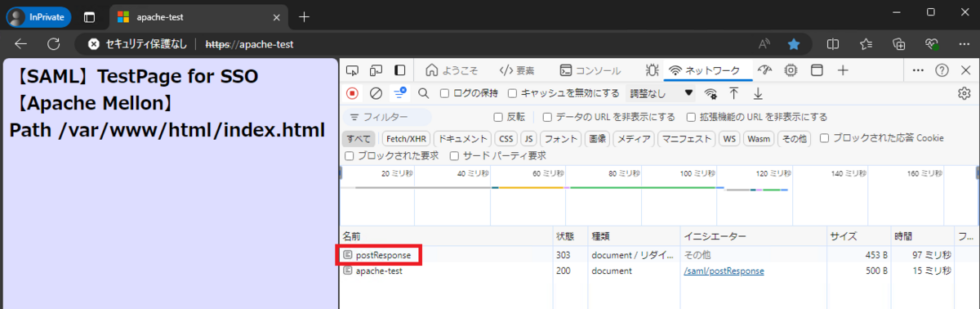980x309 pixels.
Task: Open network conditions icon
Action: (x=710, y=93)
